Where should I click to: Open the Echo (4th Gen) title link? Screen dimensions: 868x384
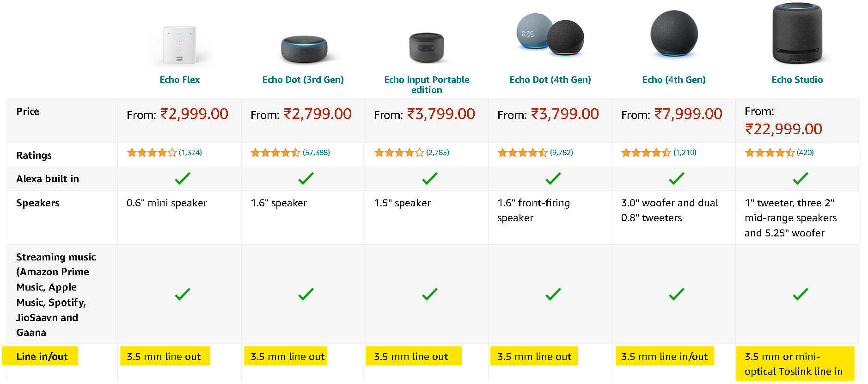point(674,80)
